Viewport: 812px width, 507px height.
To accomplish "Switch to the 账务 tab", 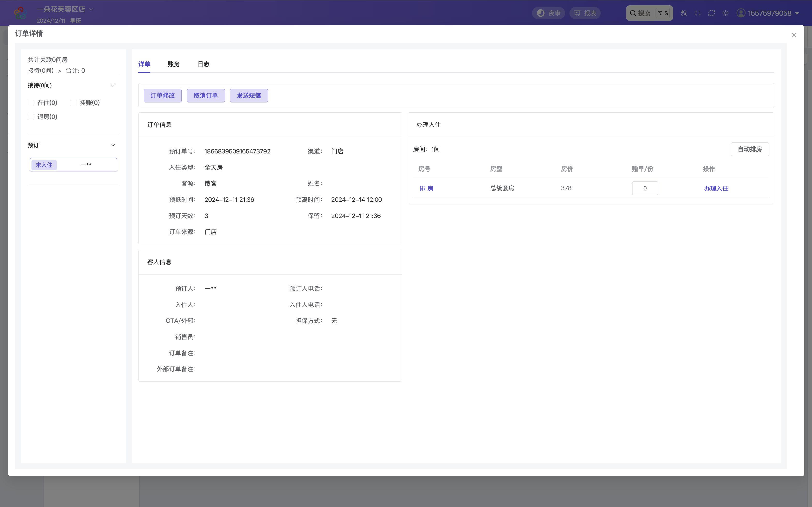I will click(x=173, y=64).
